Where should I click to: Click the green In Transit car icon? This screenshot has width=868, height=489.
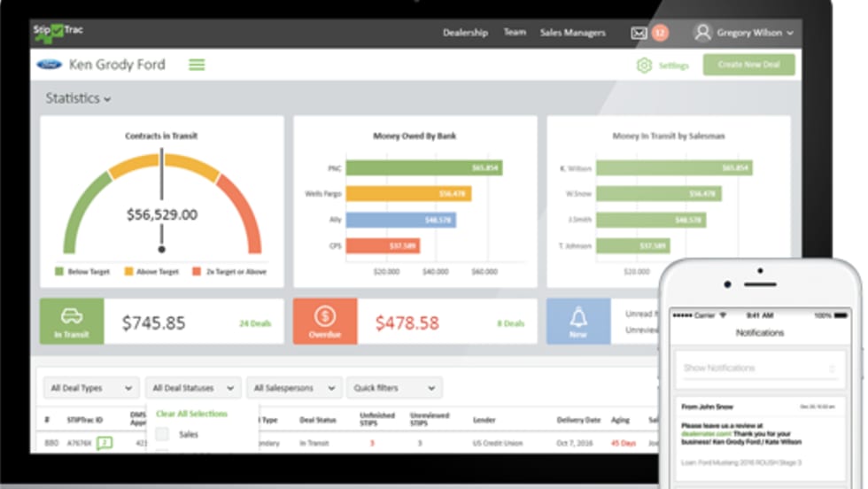click(72, 316)
